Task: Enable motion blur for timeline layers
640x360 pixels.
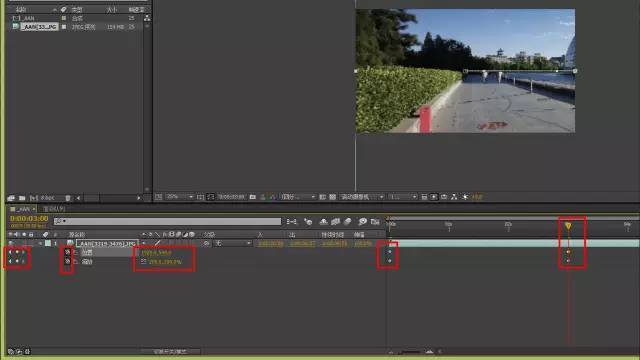Action: pyautogui.click(x=347, y=222)
